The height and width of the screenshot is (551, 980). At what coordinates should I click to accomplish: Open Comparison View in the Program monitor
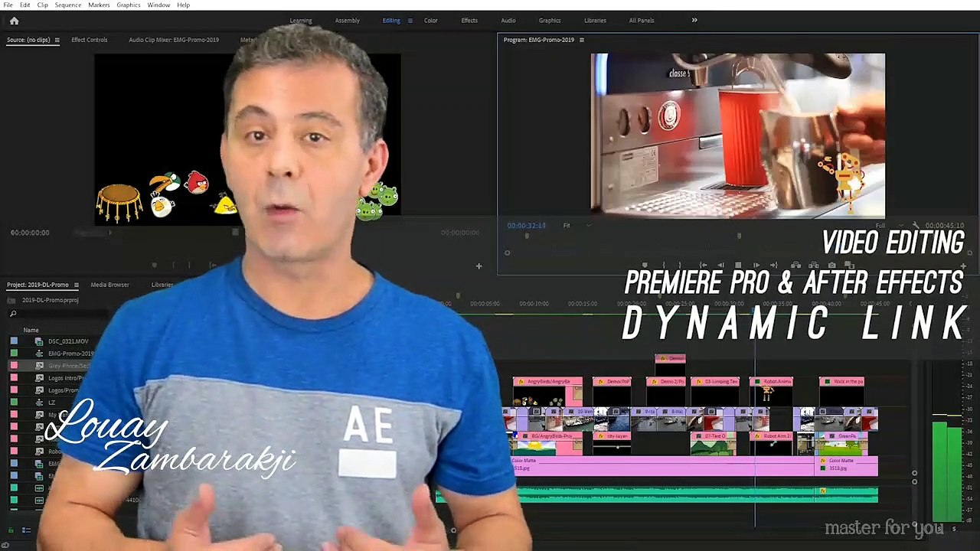tap(850, 266)
